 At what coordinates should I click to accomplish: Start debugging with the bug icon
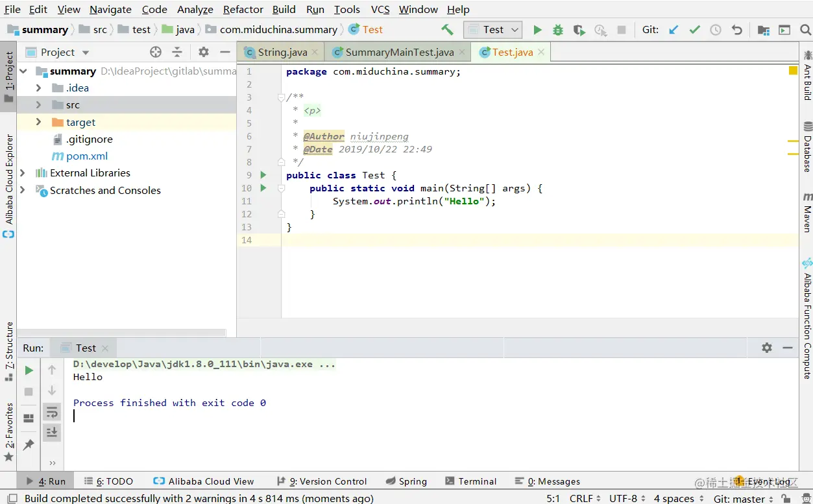coord(558,30)
